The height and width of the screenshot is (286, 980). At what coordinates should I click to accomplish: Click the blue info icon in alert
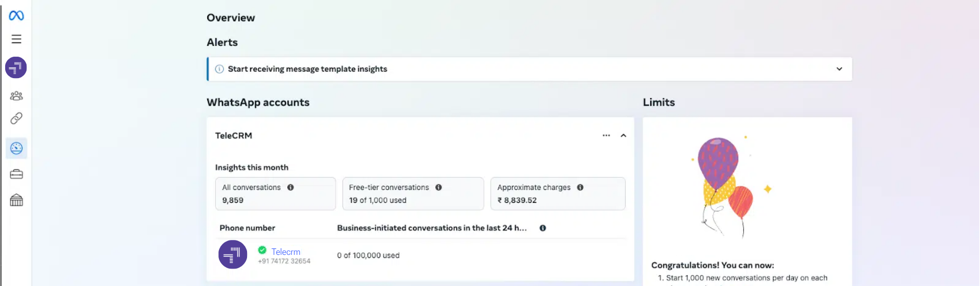point(219,69)
